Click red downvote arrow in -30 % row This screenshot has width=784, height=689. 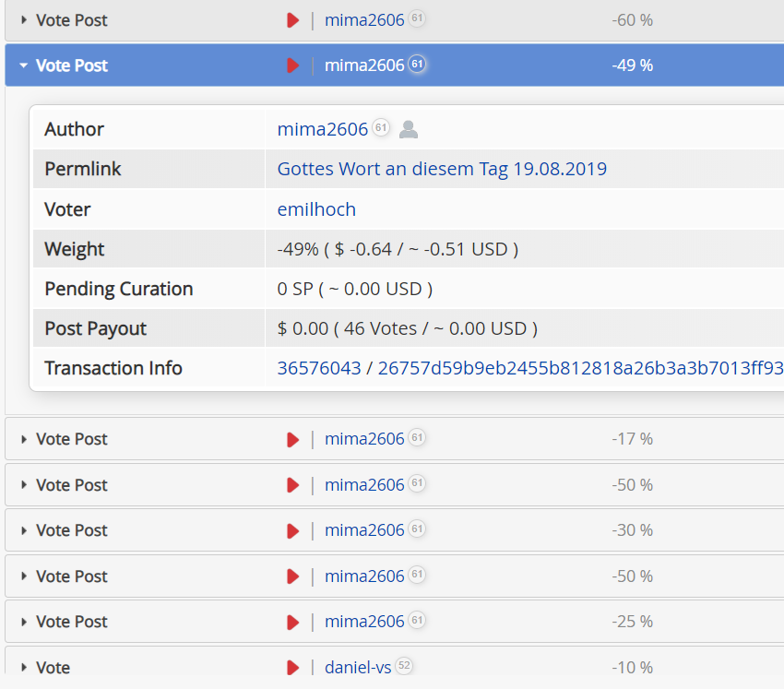tap(293, 530)
